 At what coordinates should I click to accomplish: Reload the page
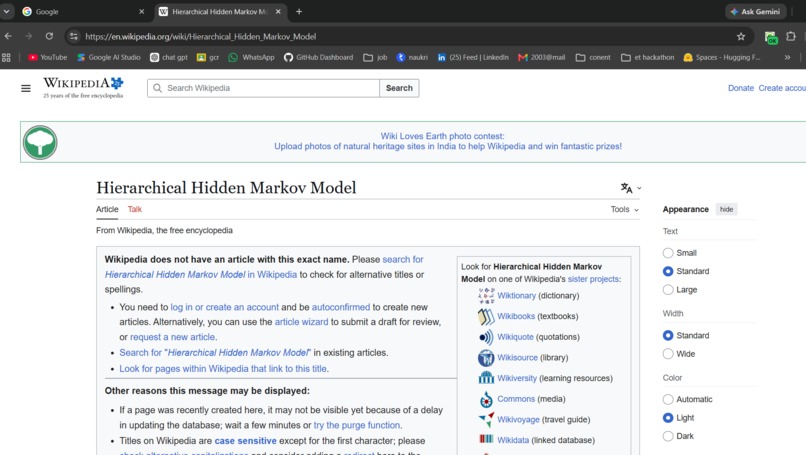(x=49, y=37)
